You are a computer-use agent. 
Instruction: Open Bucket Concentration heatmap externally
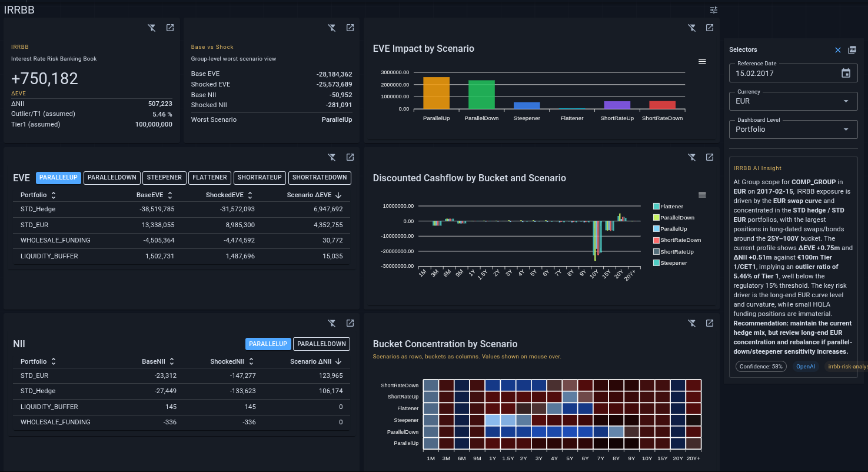tap(710, 323)
